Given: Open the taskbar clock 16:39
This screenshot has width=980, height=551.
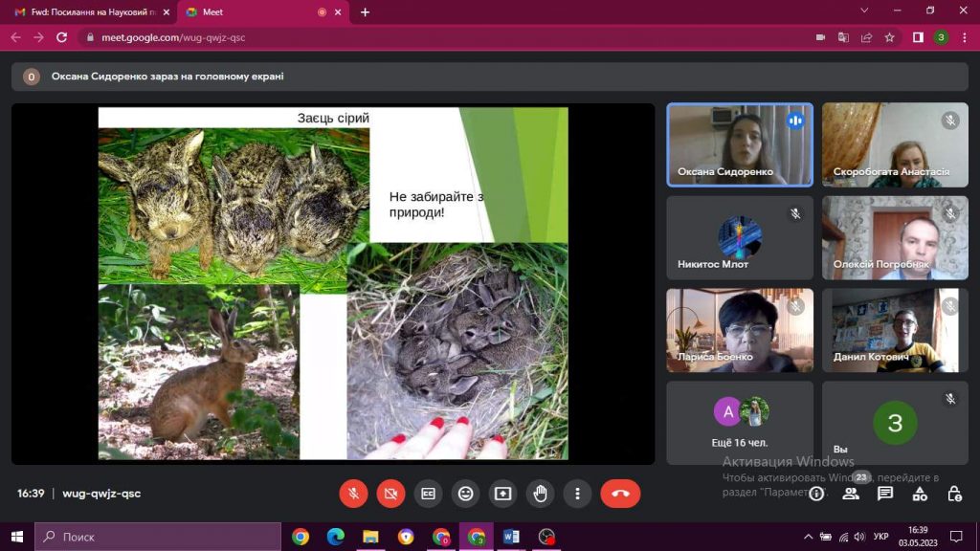Looking at the screenshot, I should click(918, 537).
